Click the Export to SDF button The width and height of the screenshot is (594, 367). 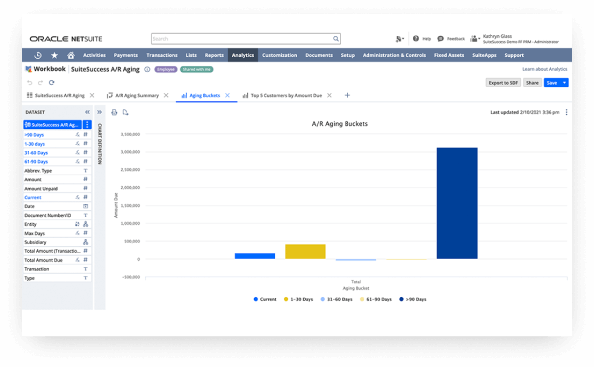click(503, 83)
